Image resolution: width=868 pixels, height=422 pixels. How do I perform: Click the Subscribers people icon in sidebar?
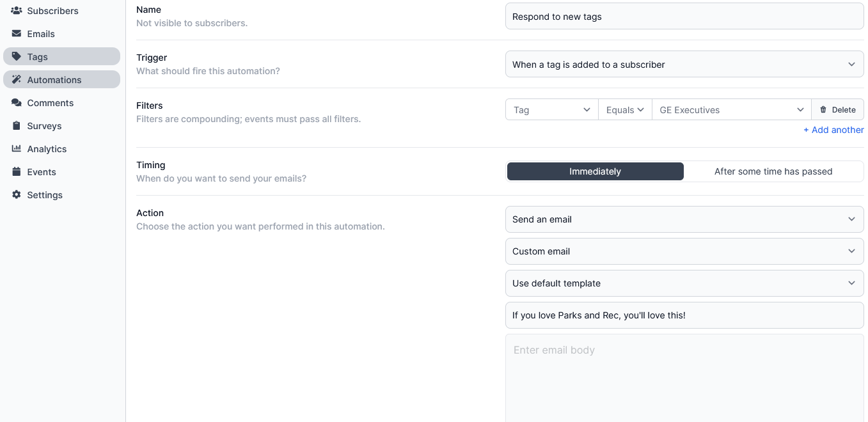pyautogui.click(x=17, y=11)
